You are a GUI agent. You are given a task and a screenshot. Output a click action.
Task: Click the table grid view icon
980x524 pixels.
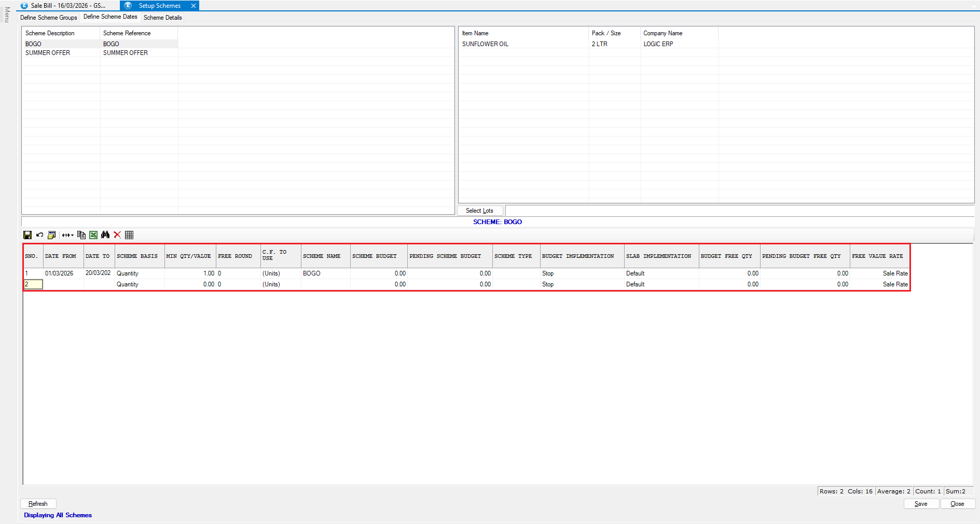point(129,235)
